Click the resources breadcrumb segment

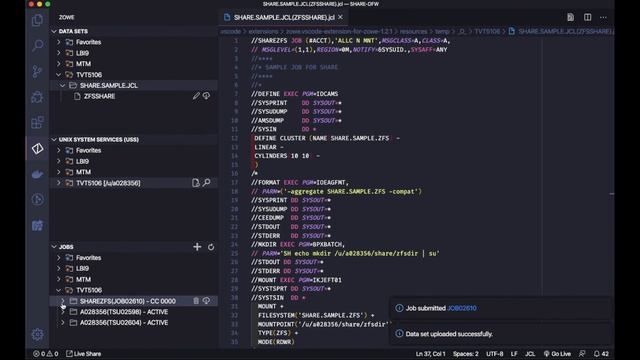click(413, 31)
